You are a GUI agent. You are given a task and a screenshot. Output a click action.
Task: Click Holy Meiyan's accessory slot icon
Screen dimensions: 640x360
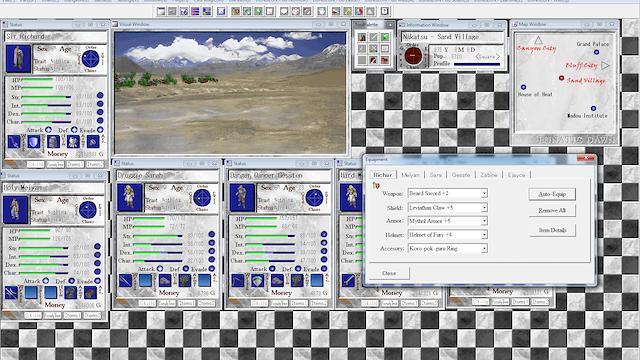(x=90, y=293)
